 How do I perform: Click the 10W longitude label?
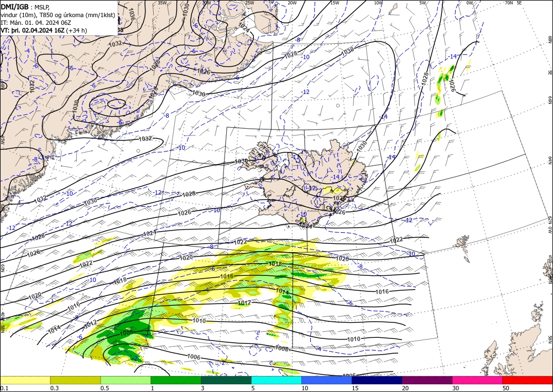[378, 3]
